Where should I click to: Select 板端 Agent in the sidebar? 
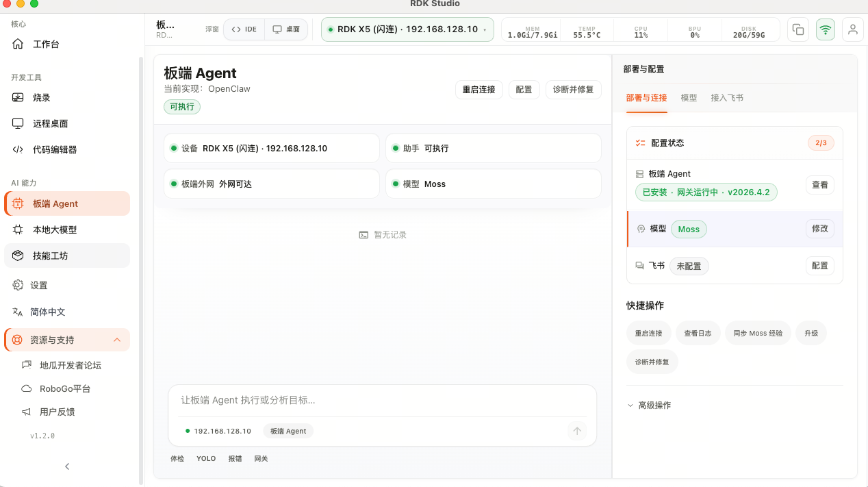pyautogui.click(x=67, y=203)
